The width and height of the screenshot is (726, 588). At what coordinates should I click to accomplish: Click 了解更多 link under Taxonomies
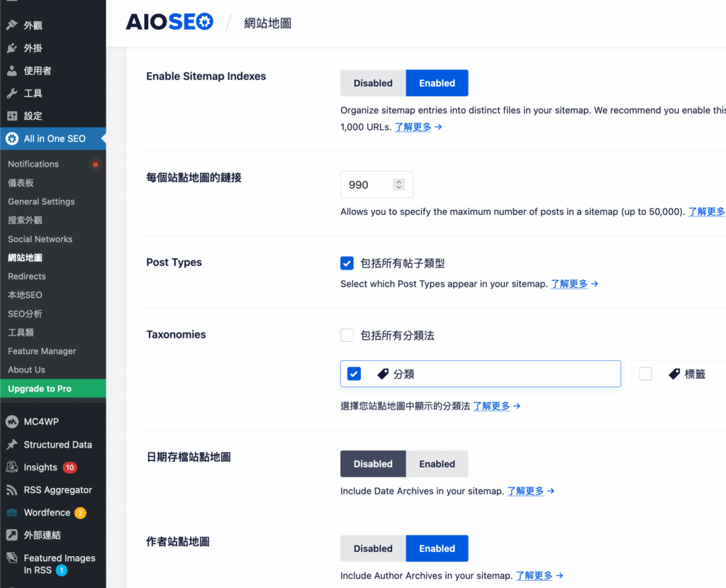(x=491, y=406)
